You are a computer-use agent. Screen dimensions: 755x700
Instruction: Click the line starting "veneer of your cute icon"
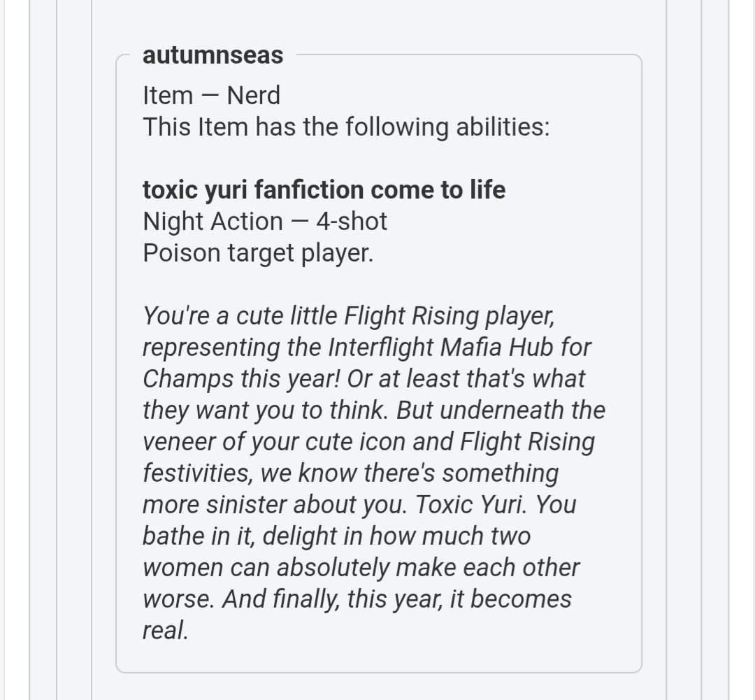coord(368,442)
